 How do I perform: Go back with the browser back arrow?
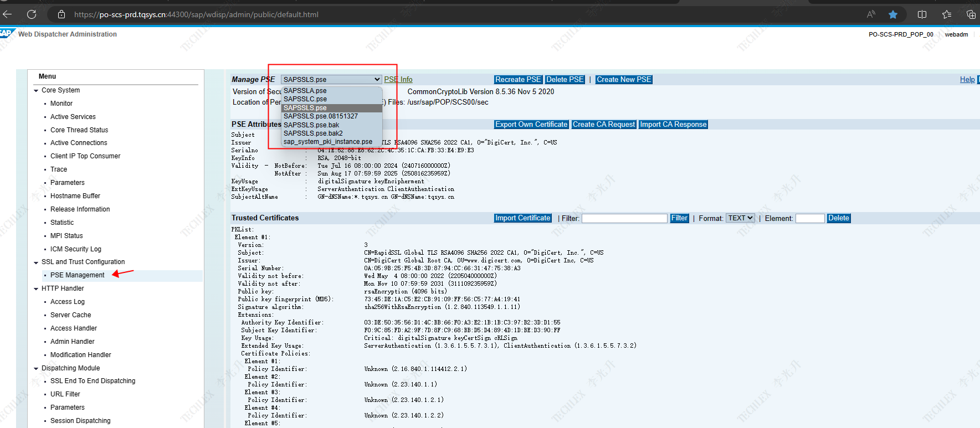[7, 14]
